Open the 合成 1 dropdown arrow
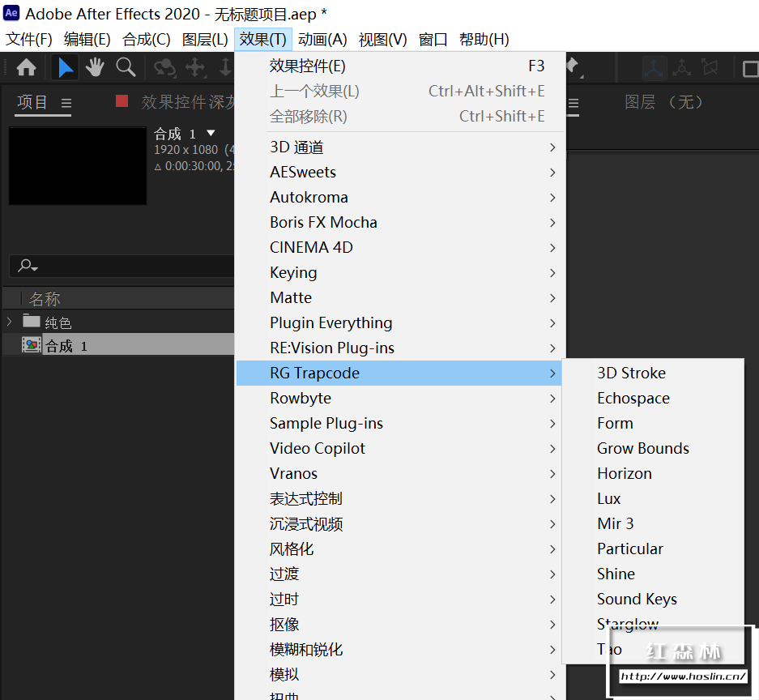759x700 pixels. click(x=211, y=133)
